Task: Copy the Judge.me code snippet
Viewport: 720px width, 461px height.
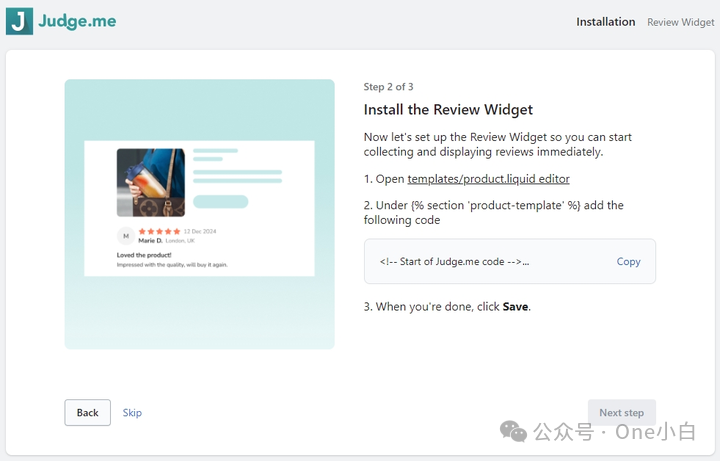Action: coord(628,262)
